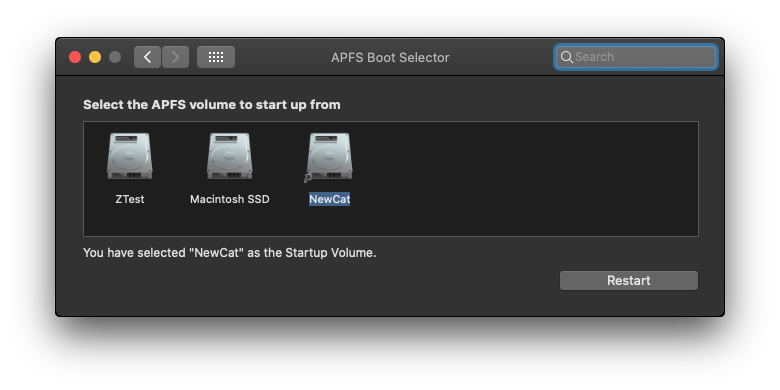Click the highlighted NewCat name label
Viewport: 780px width, 390px height.
[x=329, y=199]
